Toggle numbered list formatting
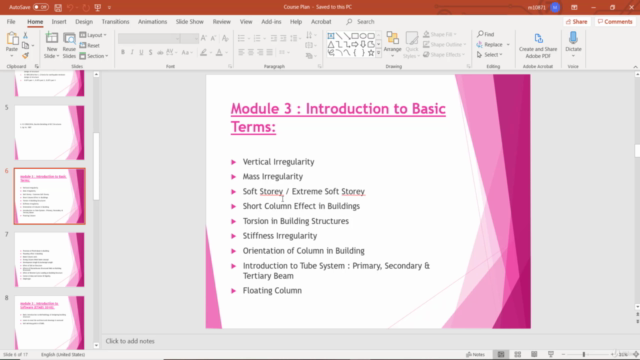Viewport: 640px width, 360px height. point(257,38)
